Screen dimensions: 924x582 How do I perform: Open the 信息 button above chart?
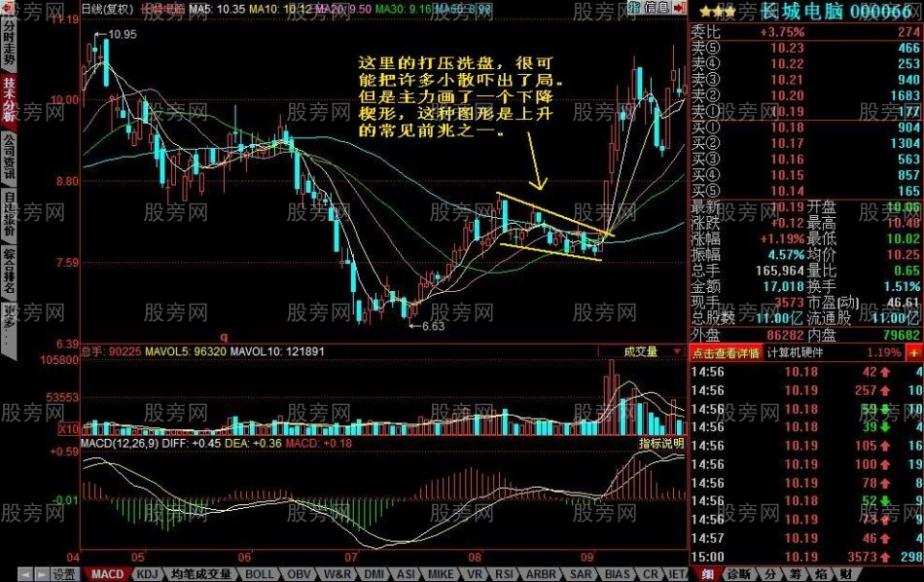657,8
